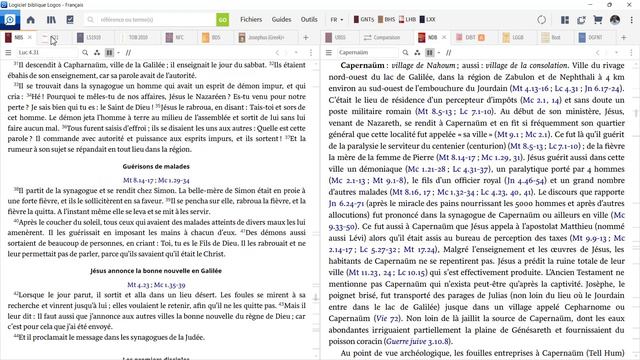This screenshot has height=360, width=640.
Task: Search inside the NDB resource
Action: point(405,53)
